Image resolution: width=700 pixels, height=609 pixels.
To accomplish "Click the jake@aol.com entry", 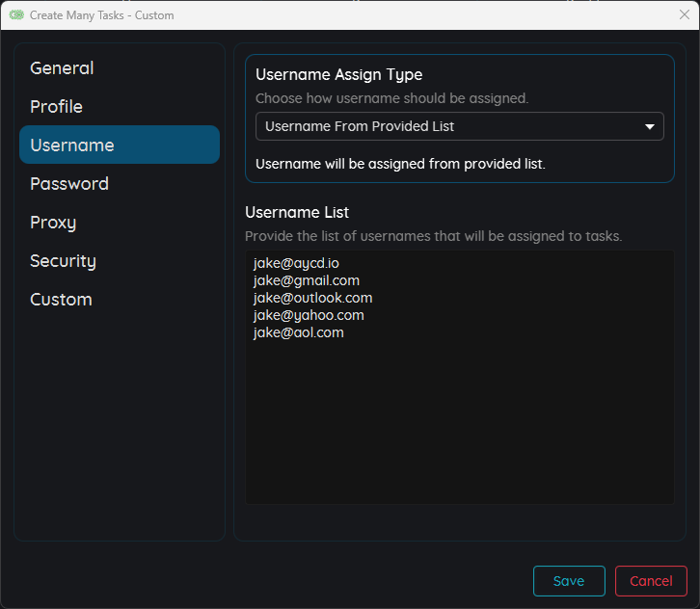I will click(298, 332).
